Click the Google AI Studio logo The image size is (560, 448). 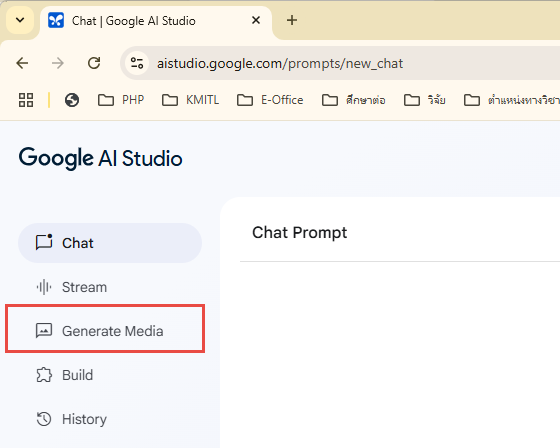click(100, 158)
